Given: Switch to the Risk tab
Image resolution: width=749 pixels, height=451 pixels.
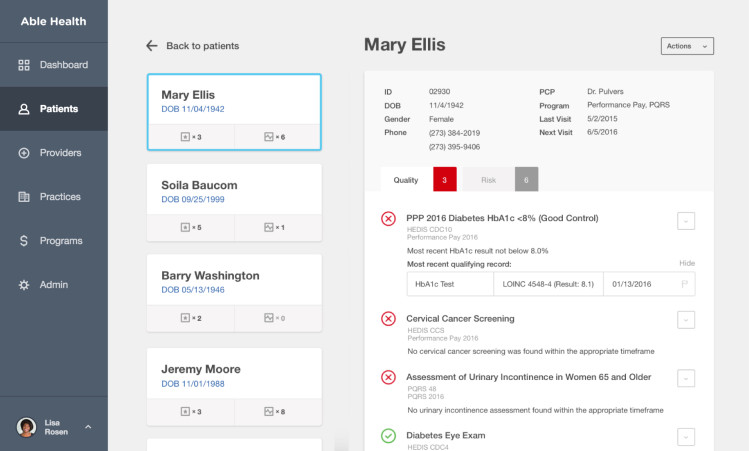Looking at the screenshot, I should coord(489,180).
